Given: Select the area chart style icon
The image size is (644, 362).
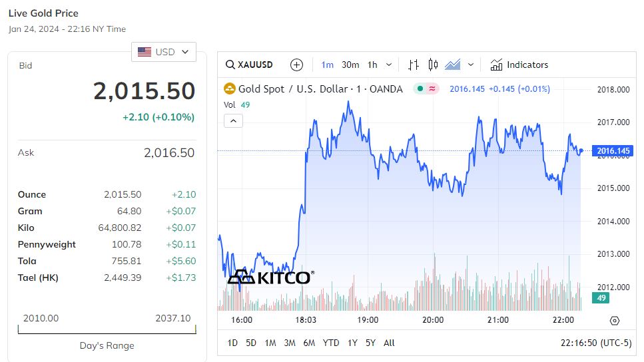Looking at the screenshot, I should coord(453,65).
